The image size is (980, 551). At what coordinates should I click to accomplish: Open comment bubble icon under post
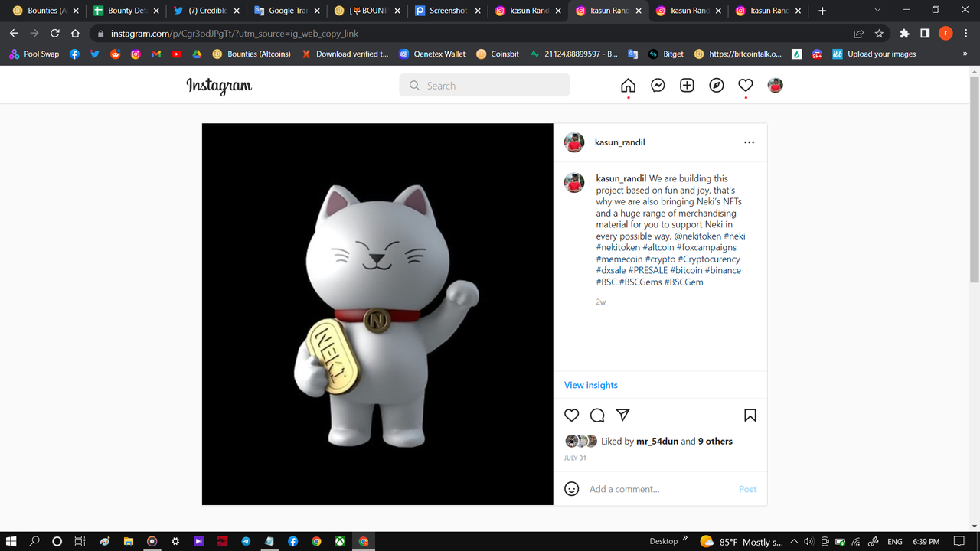597,415
